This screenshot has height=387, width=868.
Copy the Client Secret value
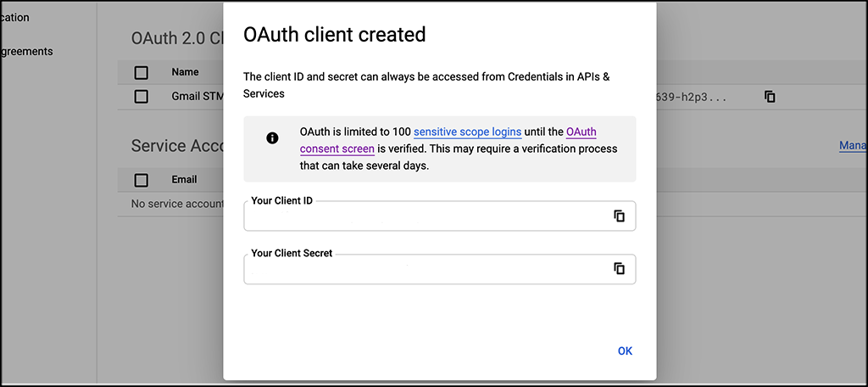pos(619,269)
